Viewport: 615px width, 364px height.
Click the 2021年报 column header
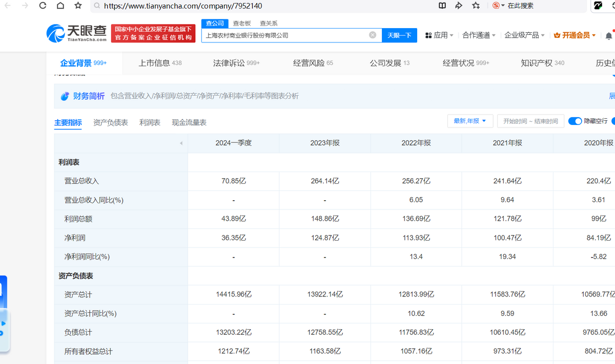pyautogui.click(x=507, y=143)
